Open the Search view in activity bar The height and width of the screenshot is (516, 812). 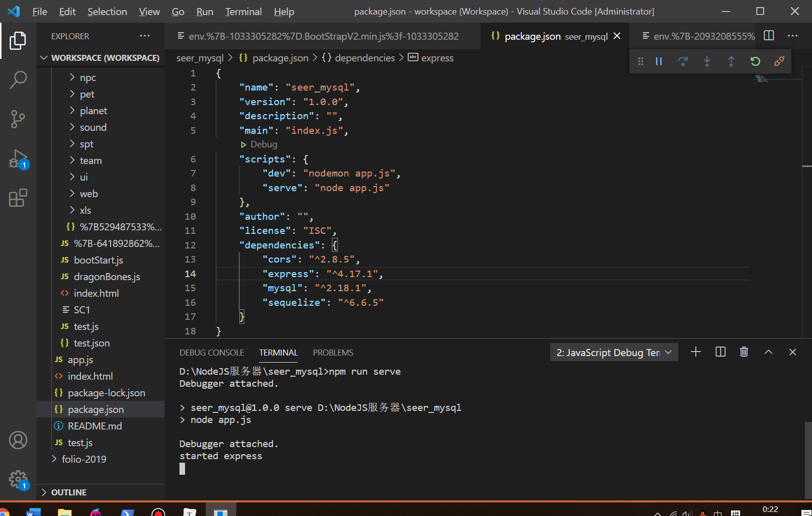pyautogui.click(x=18, y=79)
